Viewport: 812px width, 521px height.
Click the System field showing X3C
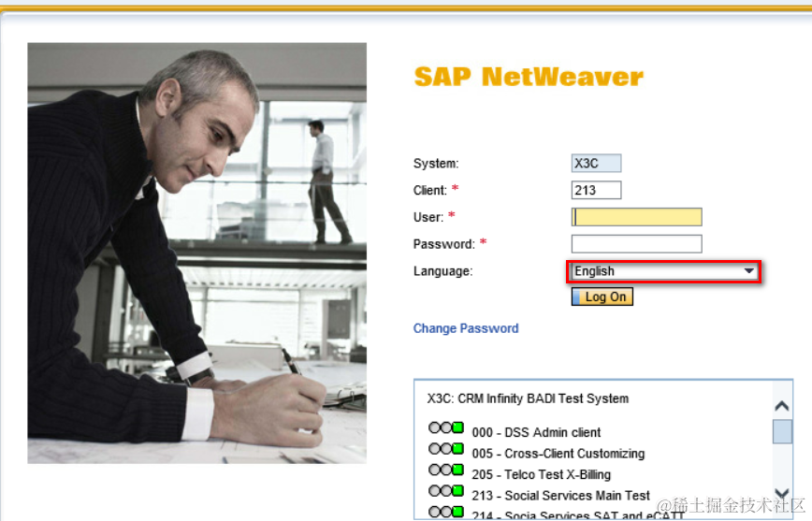point(596,163)
